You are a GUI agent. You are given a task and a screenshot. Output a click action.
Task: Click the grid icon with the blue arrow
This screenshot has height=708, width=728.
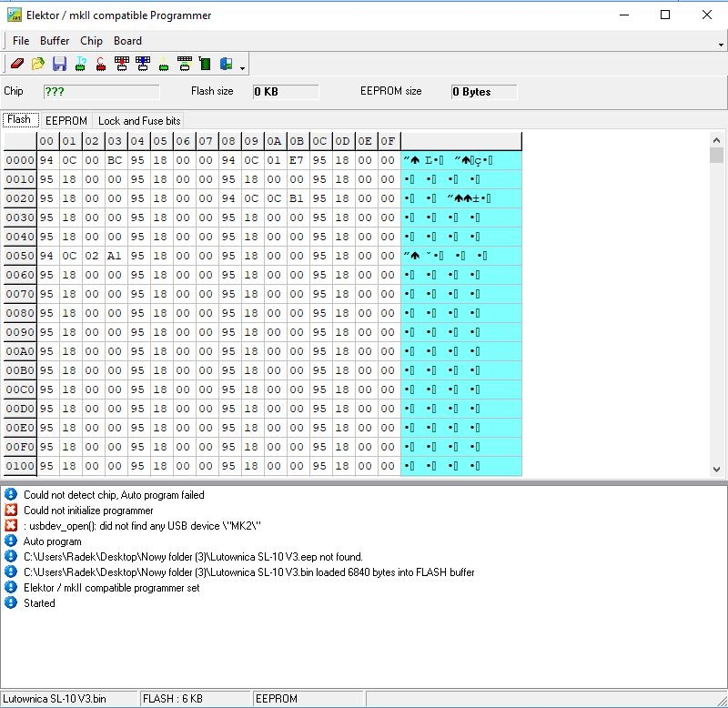point(142,64)
